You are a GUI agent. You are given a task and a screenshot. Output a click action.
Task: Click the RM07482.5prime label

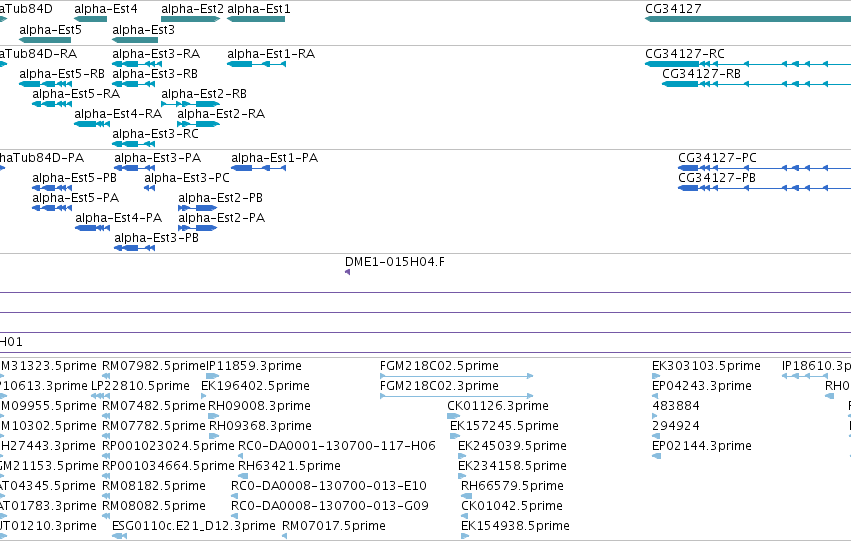click(154, 406)
